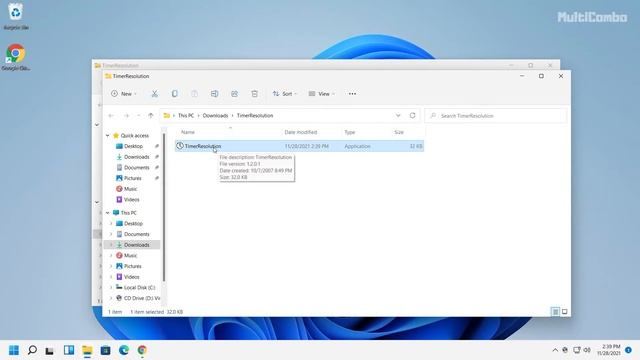Delete the file with trash icon

point(254,94)
